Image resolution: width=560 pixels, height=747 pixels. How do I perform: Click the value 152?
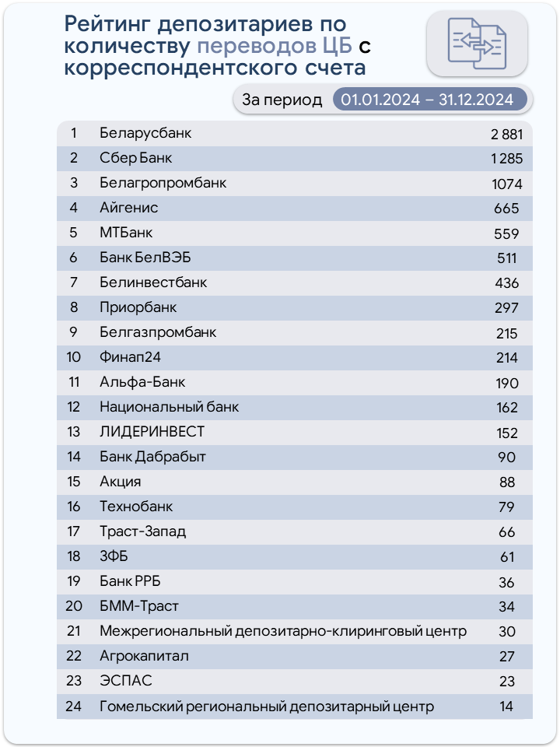coord(506,433)
